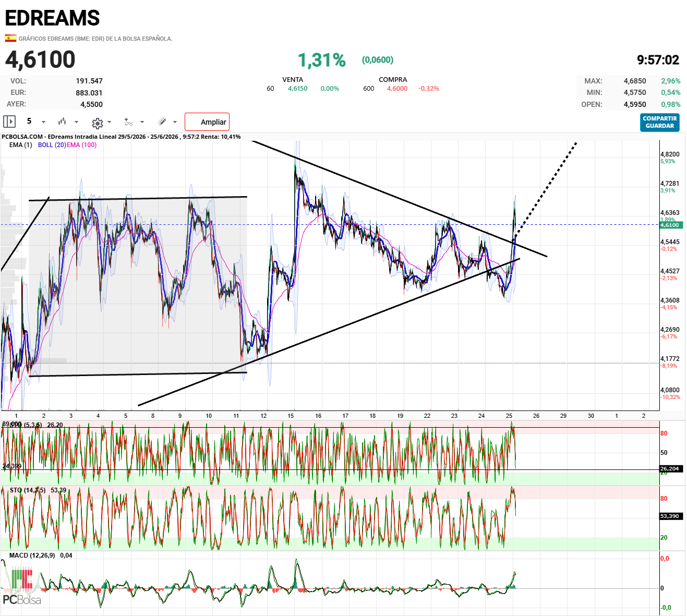
Task: Click the 4,8200 price axis label
Action: tap(670, 154)
